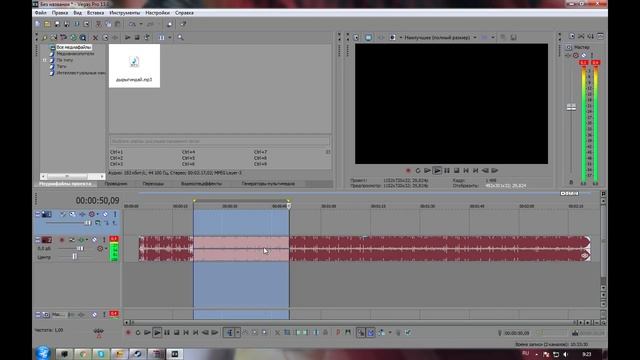This screenshot has width=640, height=360.
Task: Open the Файл menu
Action: [x=40, y=13]
